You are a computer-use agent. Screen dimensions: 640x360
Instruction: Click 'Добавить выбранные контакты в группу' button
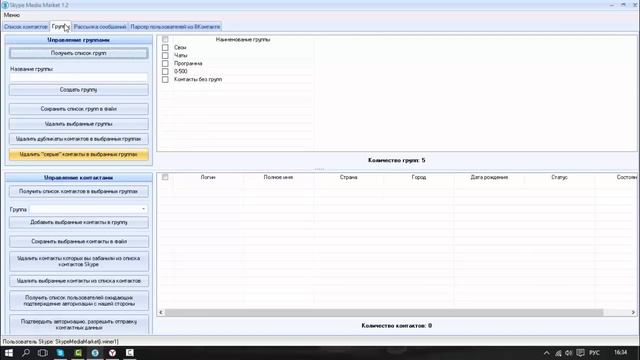(x=79, y=222)
